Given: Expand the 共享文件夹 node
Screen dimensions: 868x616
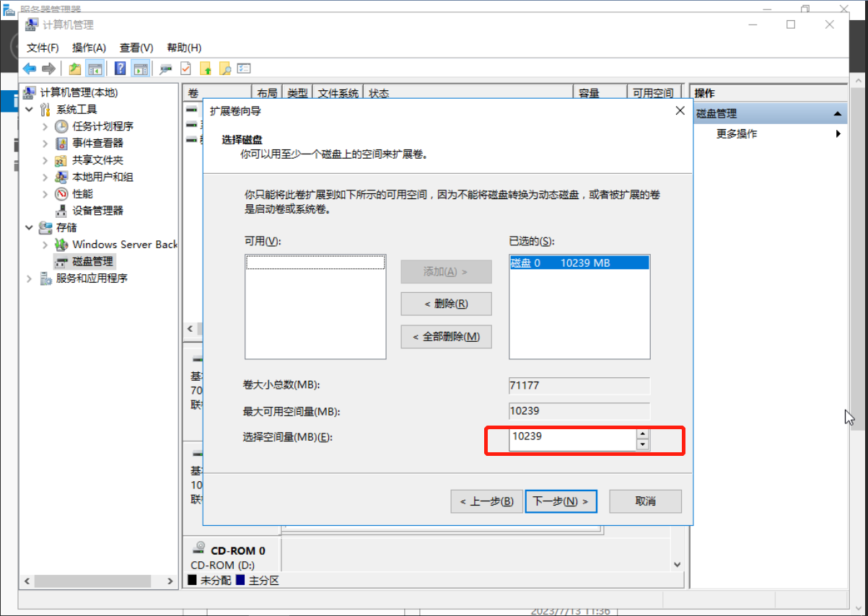Looking at the screenshot, I should pyautogui.click(x=45, y=160).
